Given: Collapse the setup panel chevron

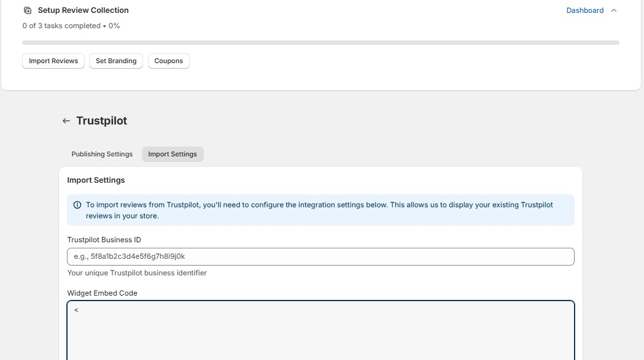Looking at the screenshot, I should [x=614, y=10].
